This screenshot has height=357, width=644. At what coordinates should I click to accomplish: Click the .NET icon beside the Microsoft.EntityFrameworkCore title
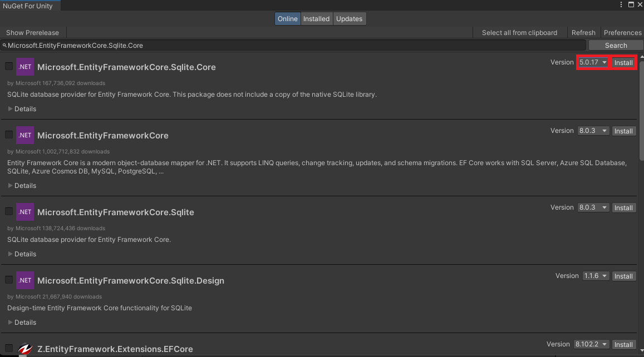pyautogui.click(x=25, y=136)
